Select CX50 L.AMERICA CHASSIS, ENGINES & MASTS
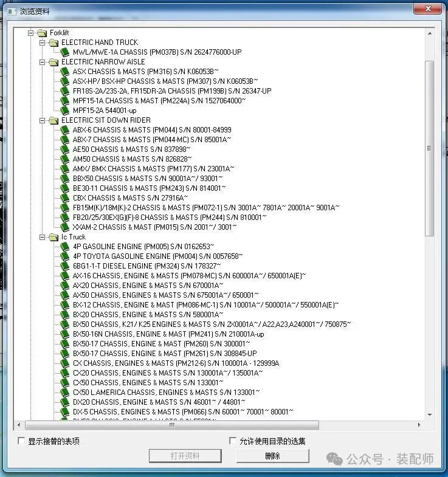The image size is (448, 477). click(x=166, y=393)
